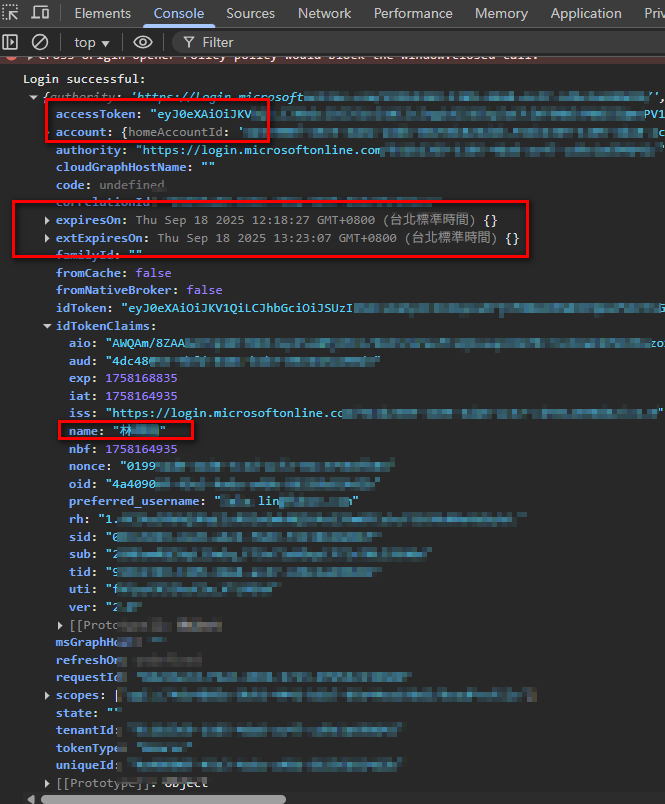Open the Elements tab
This screenshot has width=665, height=804.
(103, 13)
